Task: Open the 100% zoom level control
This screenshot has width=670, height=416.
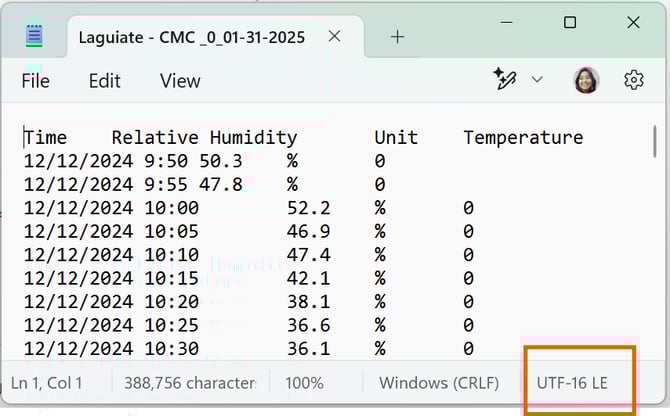Action: click(x=304, y=383)
